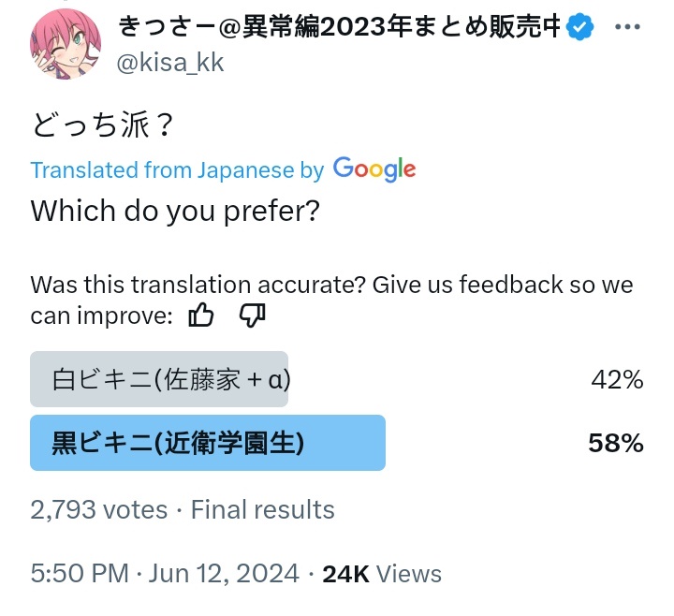
Task: Click the 2,793 votes count
Action: 99,510
